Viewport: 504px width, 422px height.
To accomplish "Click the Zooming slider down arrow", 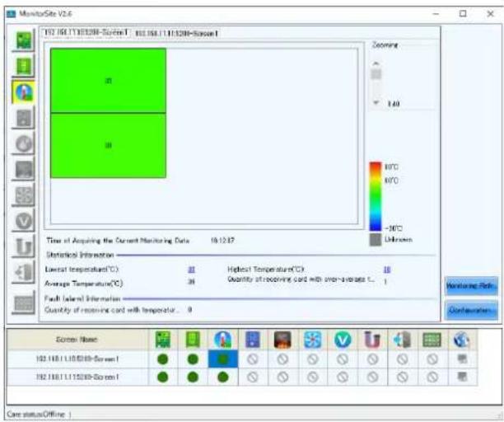I will (376, 103).
